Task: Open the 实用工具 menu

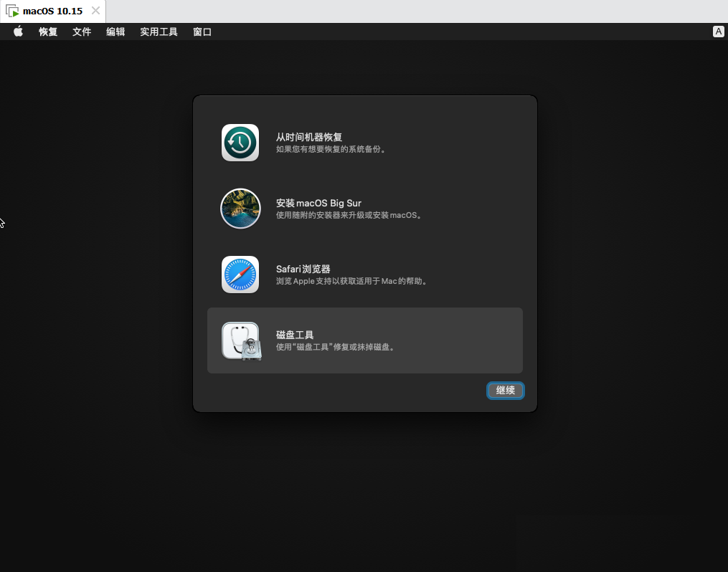Action: [x=159, y=32]
